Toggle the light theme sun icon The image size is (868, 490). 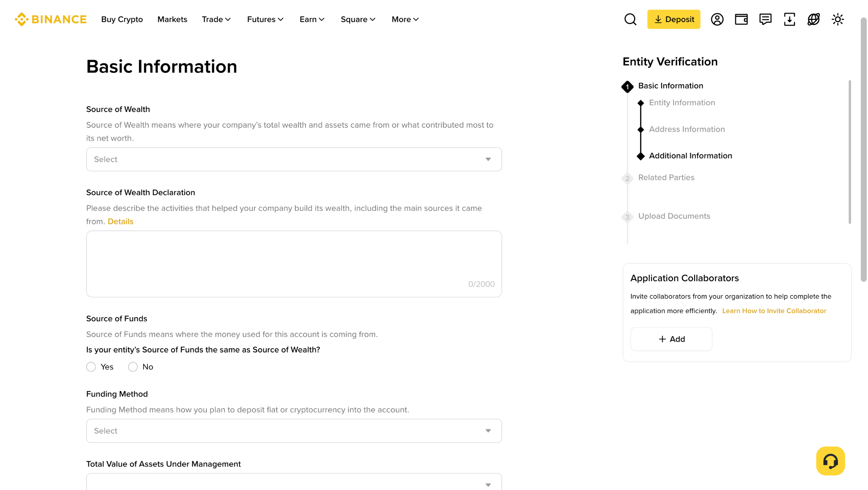click(838, 20)
